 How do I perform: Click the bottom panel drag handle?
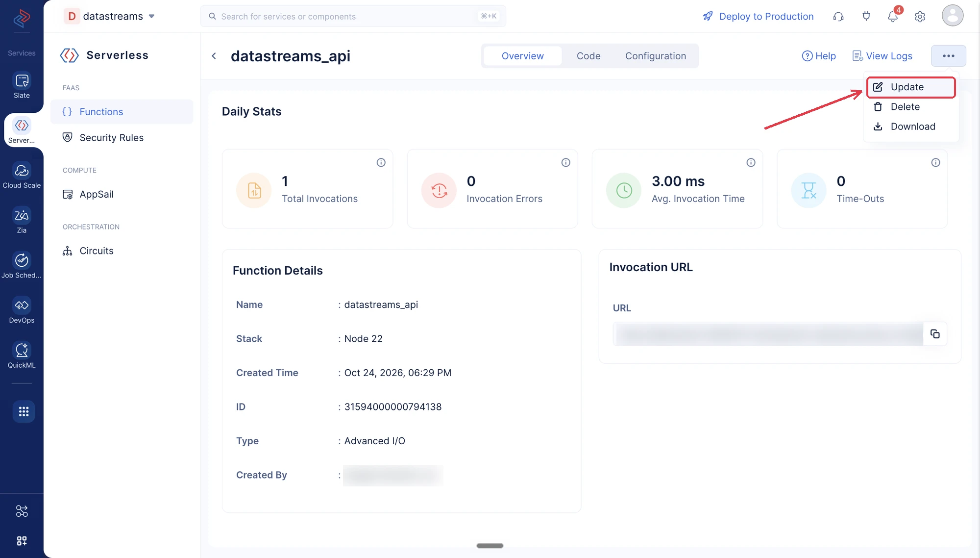coord(490,546)
